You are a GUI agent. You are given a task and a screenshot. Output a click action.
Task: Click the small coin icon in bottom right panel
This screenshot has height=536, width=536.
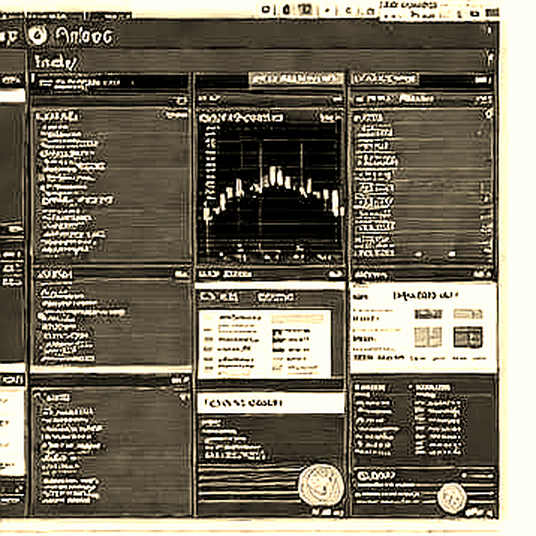pos(452,497)
